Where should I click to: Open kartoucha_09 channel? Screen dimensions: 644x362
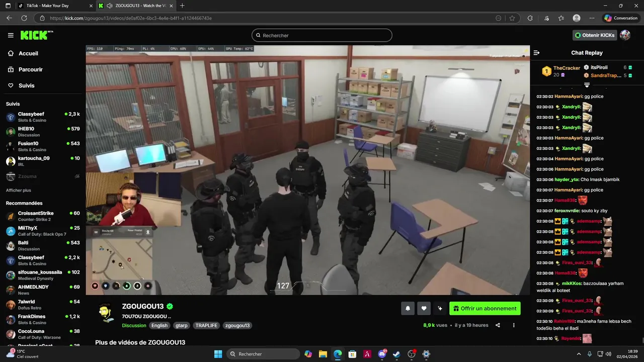[x=43, y=161]
